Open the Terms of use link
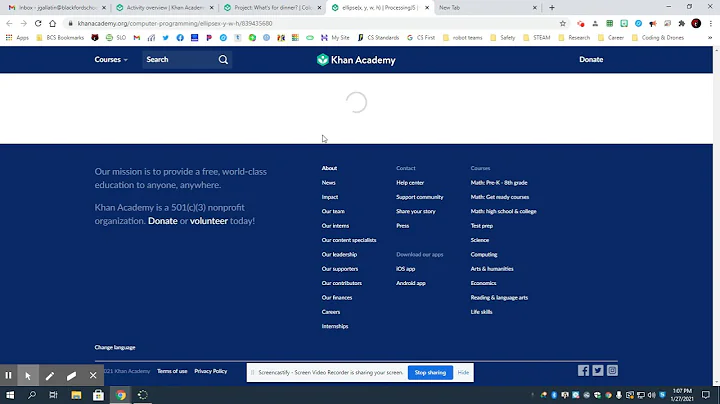 pos(172,371)
